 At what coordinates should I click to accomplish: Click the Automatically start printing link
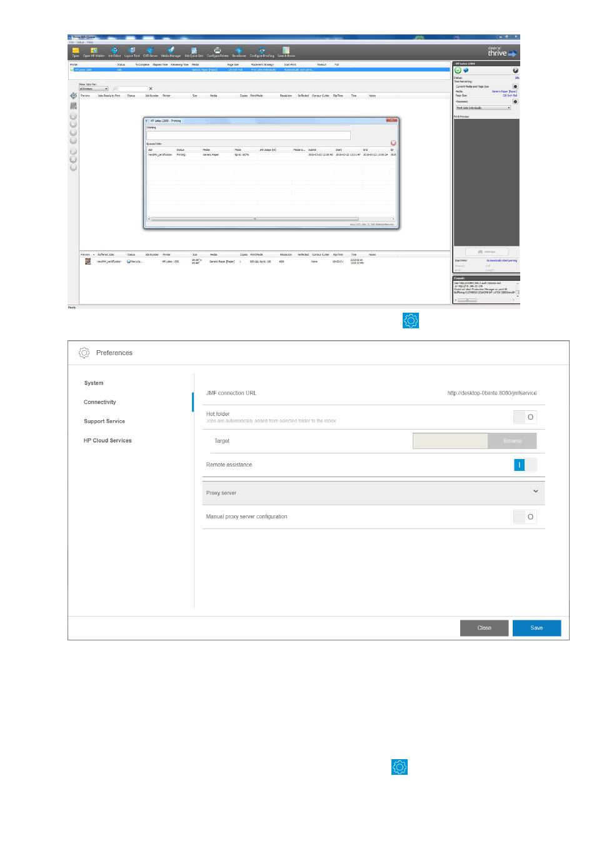coord(502,260)
